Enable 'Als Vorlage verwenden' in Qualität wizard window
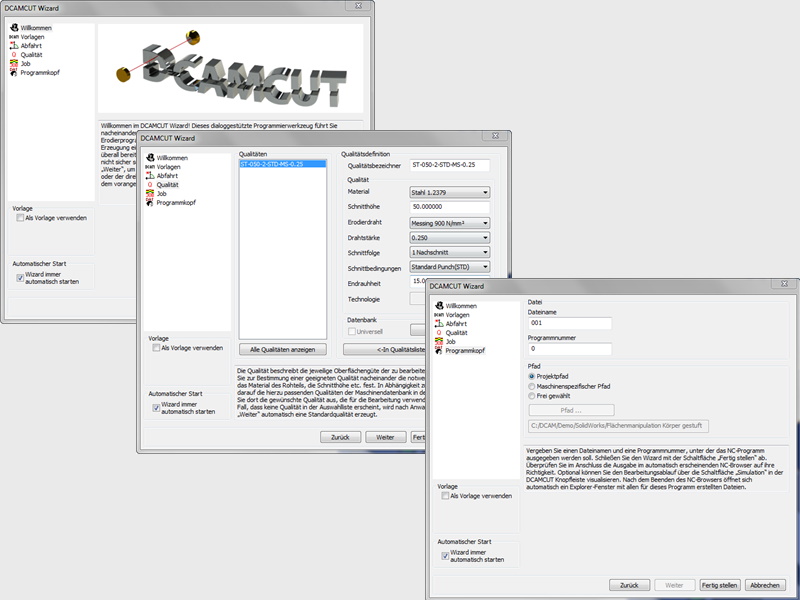Viewport: 800px width, 600px height. (156, 348)
